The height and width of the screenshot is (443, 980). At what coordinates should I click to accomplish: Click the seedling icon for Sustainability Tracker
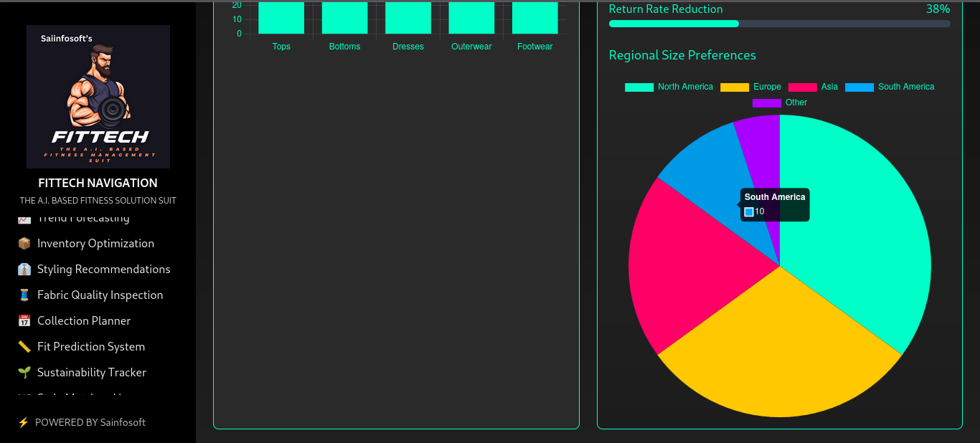(24, 373)
